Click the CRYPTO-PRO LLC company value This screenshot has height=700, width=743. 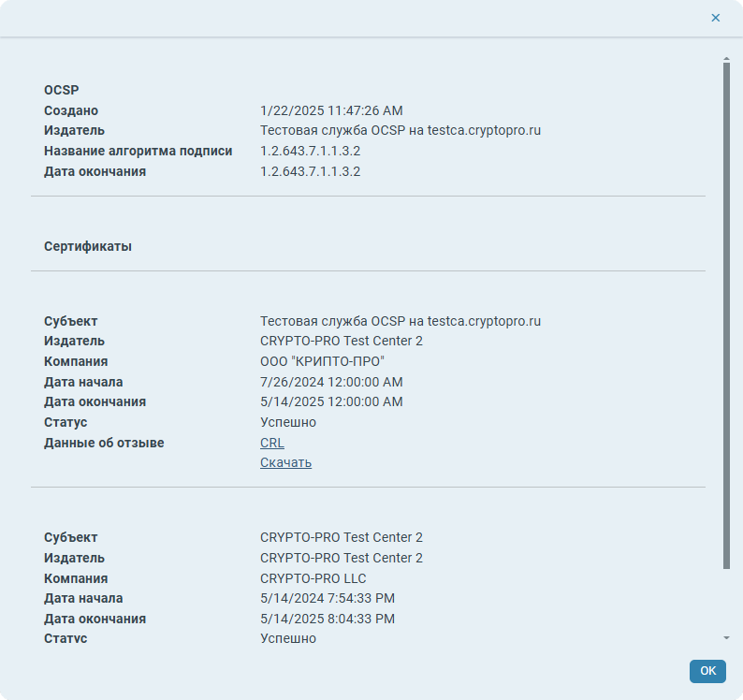(x=313, y=578)
